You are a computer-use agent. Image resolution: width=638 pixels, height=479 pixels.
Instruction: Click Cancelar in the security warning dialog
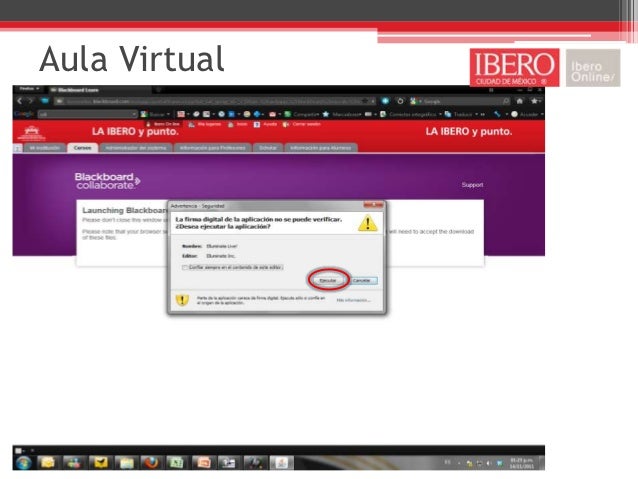[x=362, y=280]
